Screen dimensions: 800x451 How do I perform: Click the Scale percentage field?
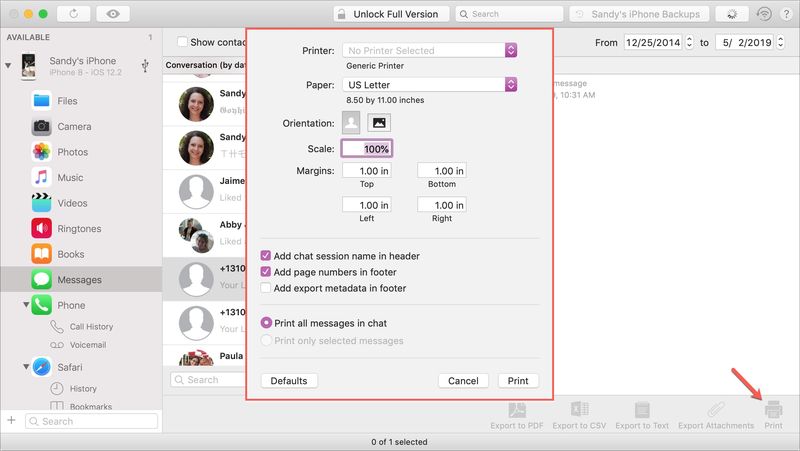click(x=367, y=148)
